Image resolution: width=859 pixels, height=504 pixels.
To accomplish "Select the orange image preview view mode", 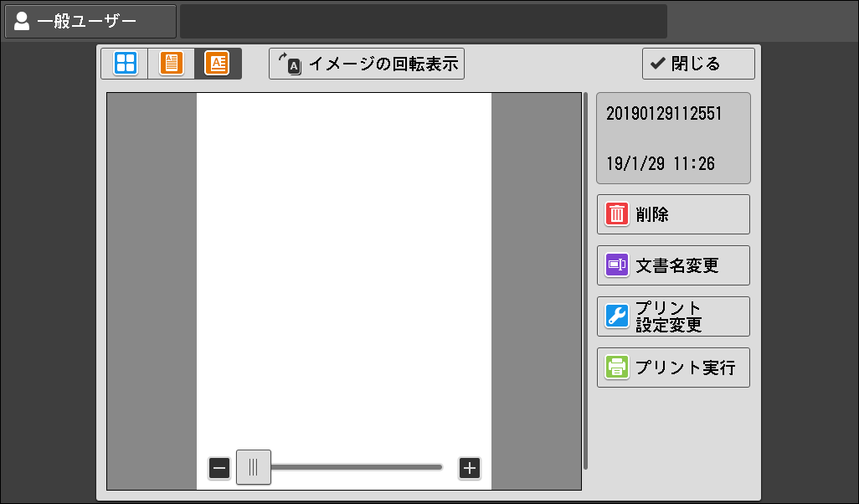I will 217,64.
